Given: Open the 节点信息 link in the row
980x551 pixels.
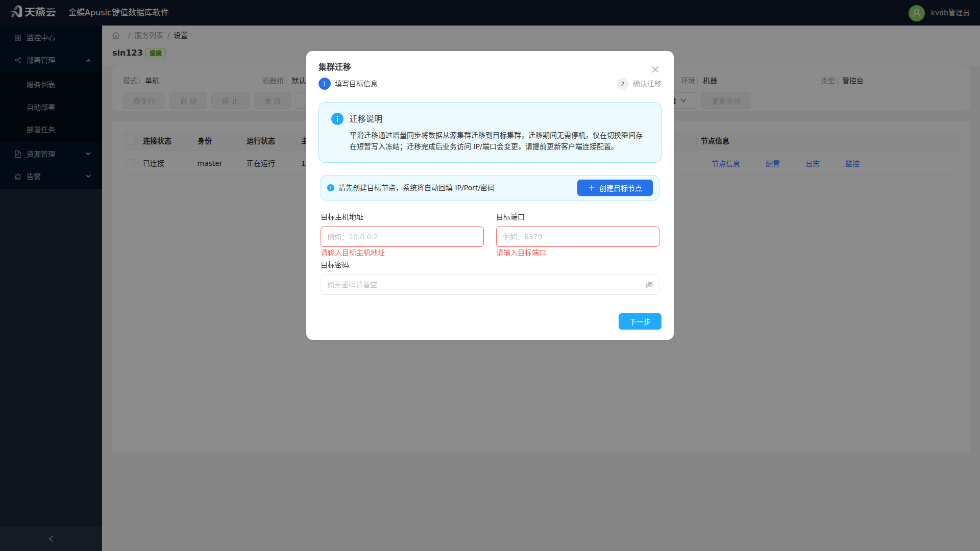Looking at the screenshot, I should [x=726, y=164].
